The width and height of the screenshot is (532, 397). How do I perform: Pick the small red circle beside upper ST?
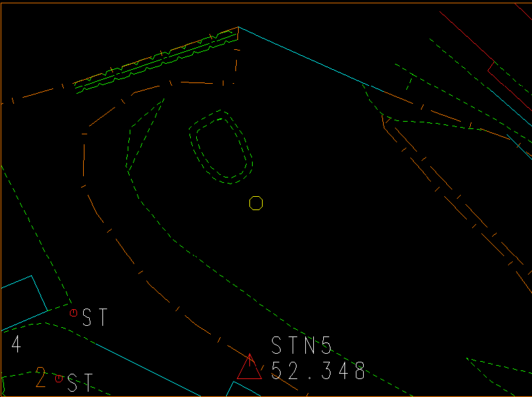click(74, 313)
